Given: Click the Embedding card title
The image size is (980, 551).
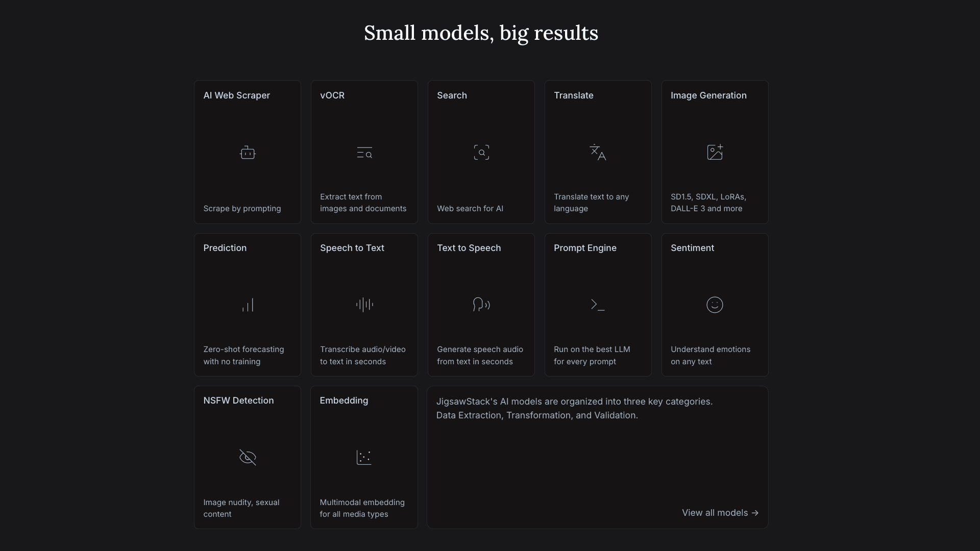Looking at the screenshot, I should [344, 400].
